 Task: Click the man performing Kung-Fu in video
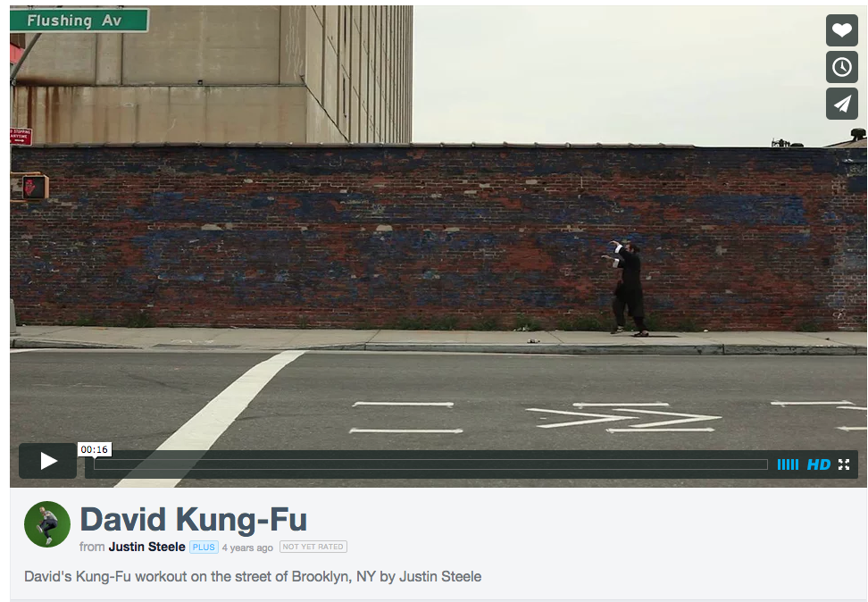(629, 288)
